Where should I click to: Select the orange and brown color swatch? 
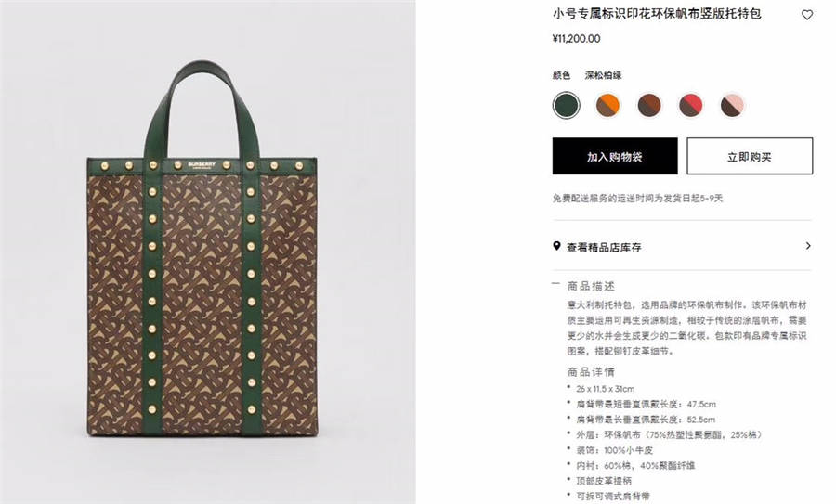click(607, 105)
